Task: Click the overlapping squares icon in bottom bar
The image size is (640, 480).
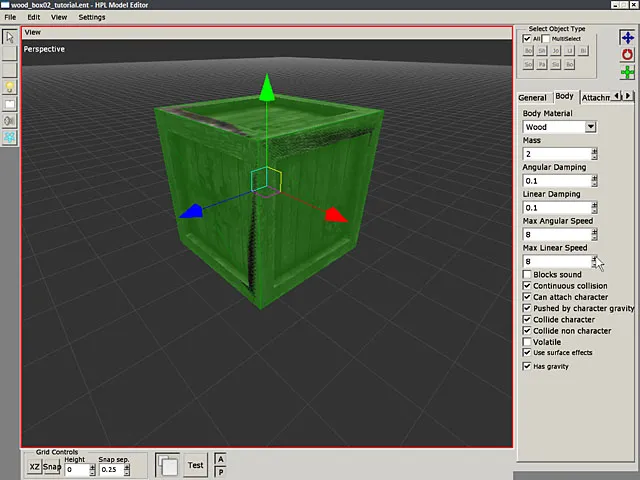Action: tap(168, 466)
